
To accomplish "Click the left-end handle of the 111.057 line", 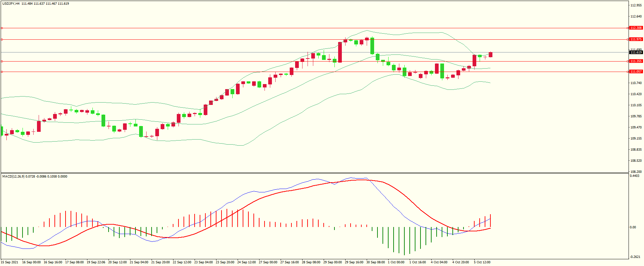I will 2,72.
